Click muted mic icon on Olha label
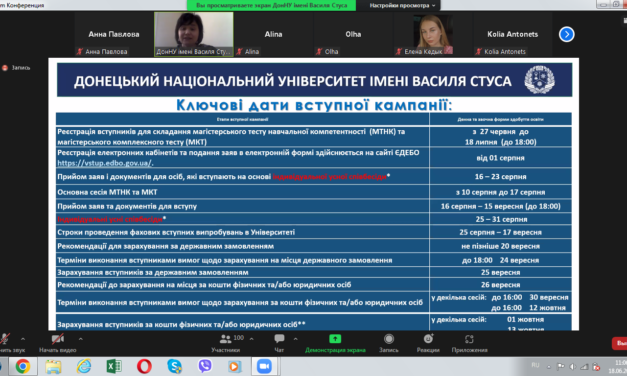 pyautogui.click(x=319, y=51)
